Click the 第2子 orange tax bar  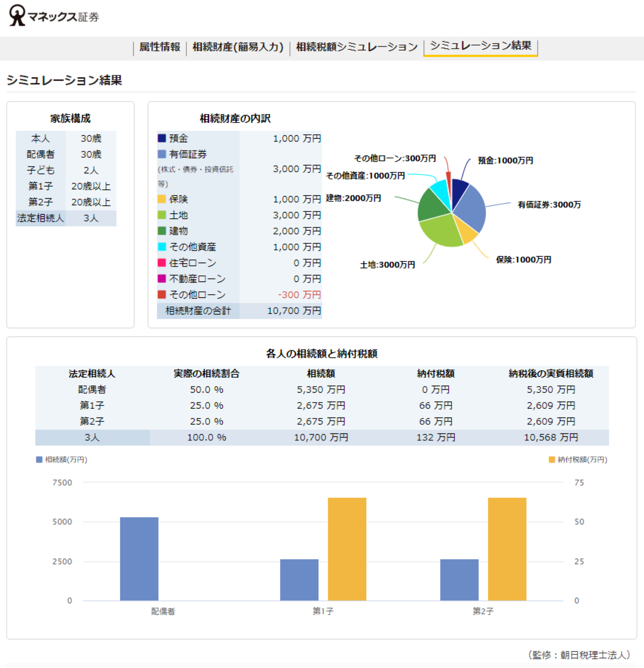click(x=507, y=549)
